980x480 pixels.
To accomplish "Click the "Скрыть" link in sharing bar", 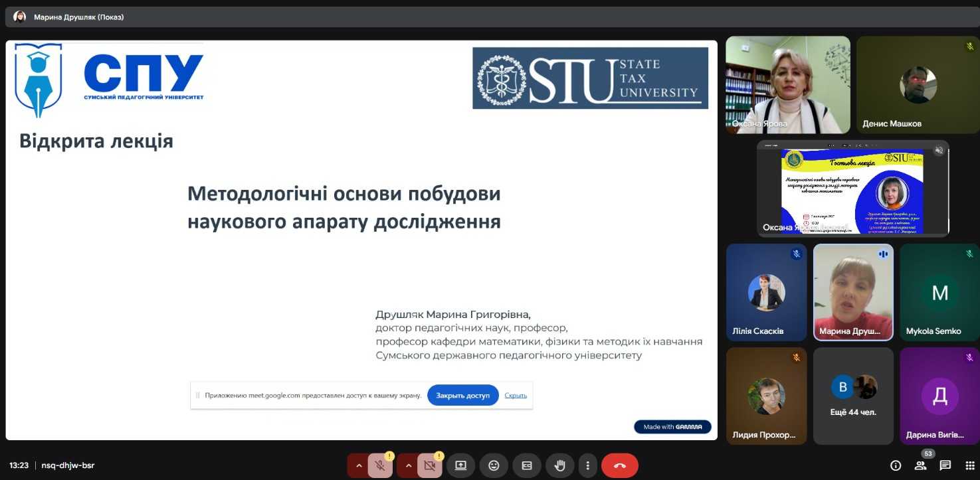I will pyautogui.click(x=516, y=395).
